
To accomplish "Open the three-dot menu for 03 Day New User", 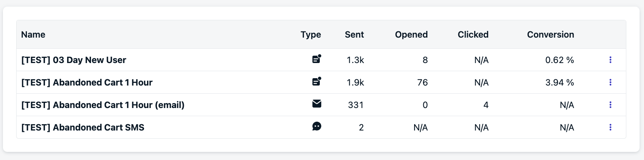I will [610, 60].
